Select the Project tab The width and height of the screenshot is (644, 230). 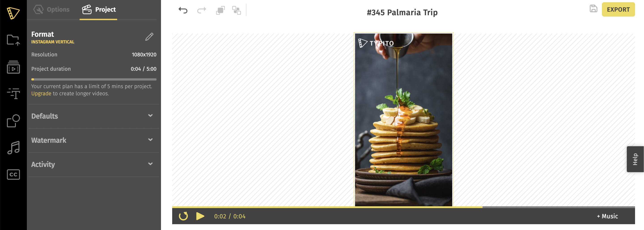(98, 10)
